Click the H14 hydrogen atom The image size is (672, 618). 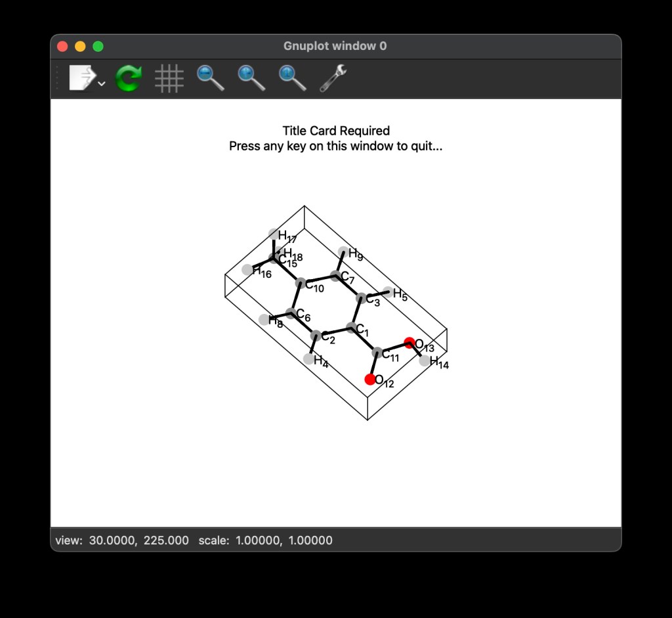click(425, 360)
